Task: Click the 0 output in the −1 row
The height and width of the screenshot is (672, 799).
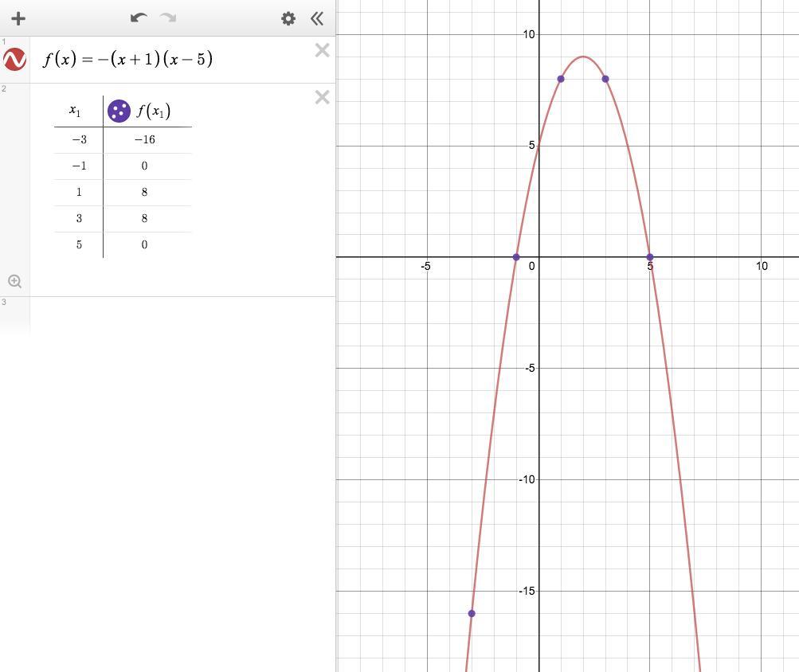Action: coord(145,166)
